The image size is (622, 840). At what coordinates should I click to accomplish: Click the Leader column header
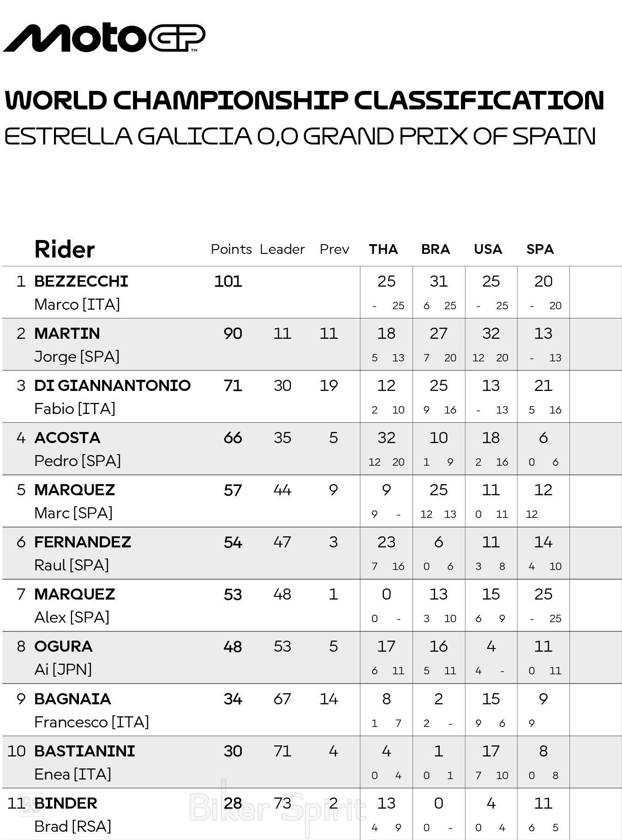tap(282, 249)
